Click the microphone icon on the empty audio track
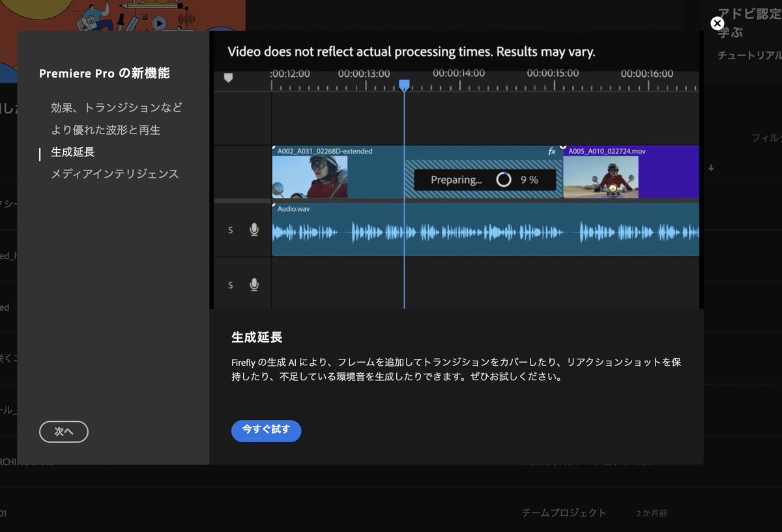782x532 pixels. (x=254, y=285)
